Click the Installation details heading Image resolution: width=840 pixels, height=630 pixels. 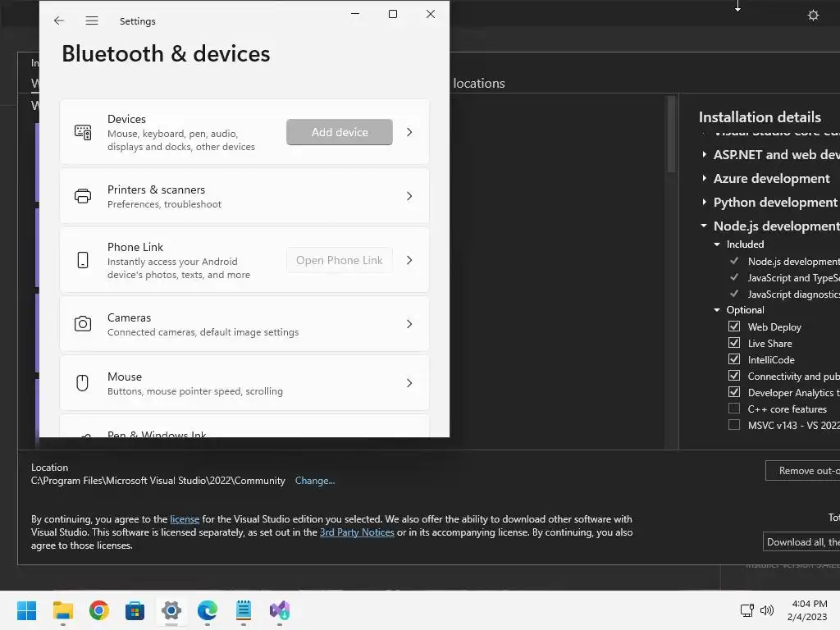(x=760, y=117)
